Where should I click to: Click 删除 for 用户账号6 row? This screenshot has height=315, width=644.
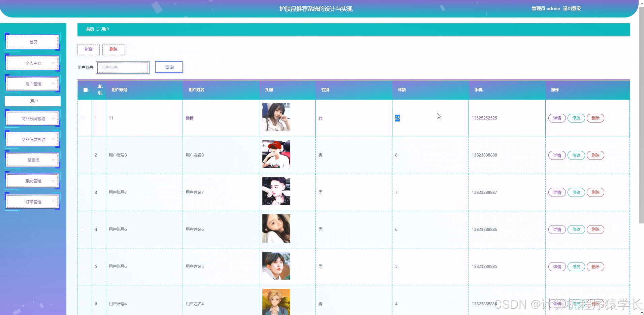pos(595,230)
